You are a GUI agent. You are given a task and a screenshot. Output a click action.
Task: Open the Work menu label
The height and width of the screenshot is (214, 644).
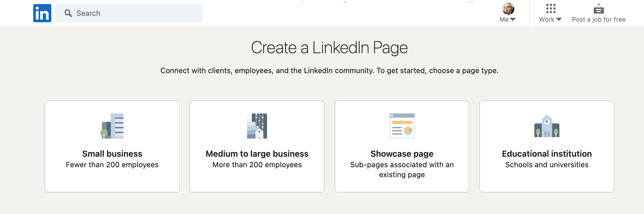[547, 20]
